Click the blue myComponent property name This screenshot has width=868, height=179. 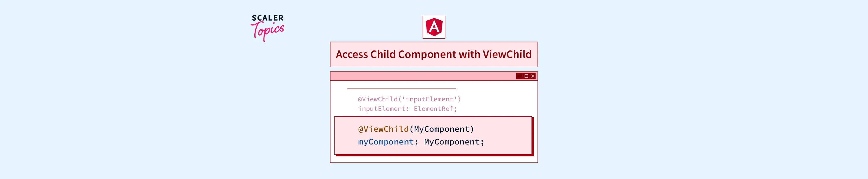(x=386, y=142)
